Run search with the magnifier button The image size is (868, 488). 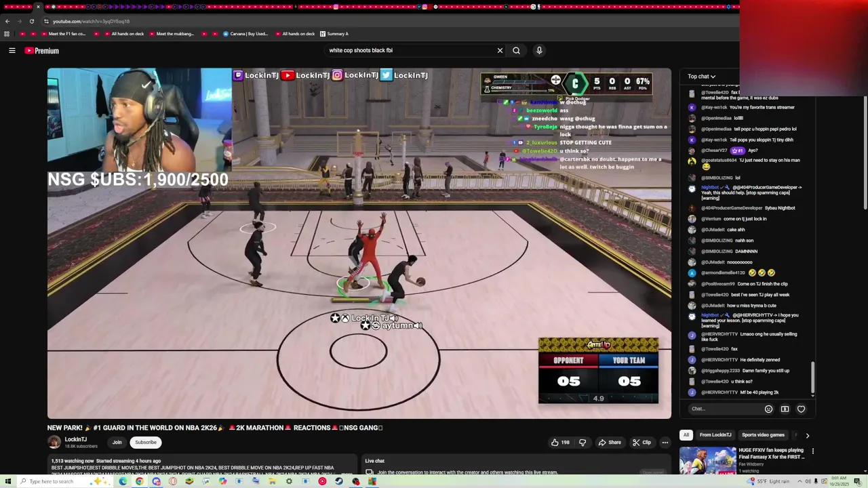(x=516, y=50)
